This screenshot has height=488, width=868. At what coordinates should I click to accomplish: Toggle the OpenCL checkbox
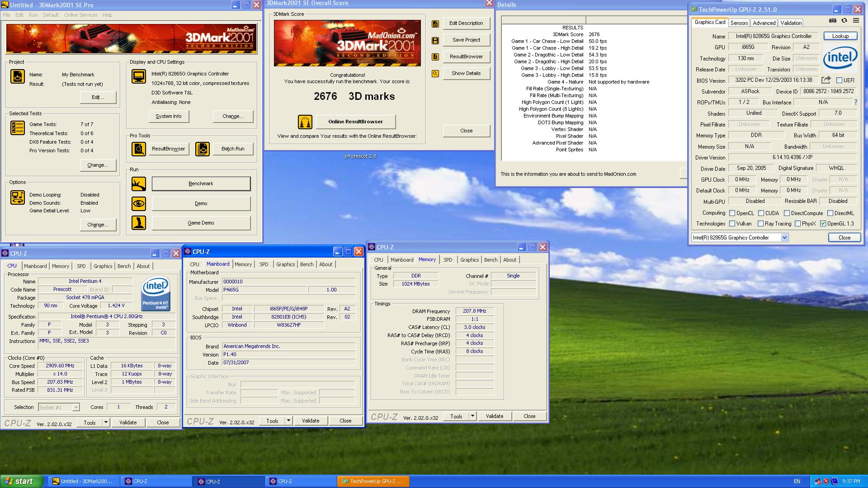click(732, 213)
